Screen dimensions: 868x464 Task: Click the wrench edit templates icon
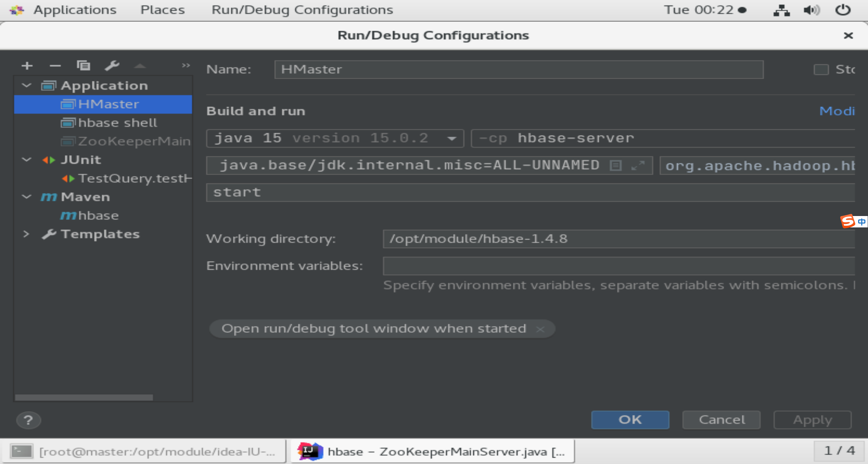click(x=112, y=65)
